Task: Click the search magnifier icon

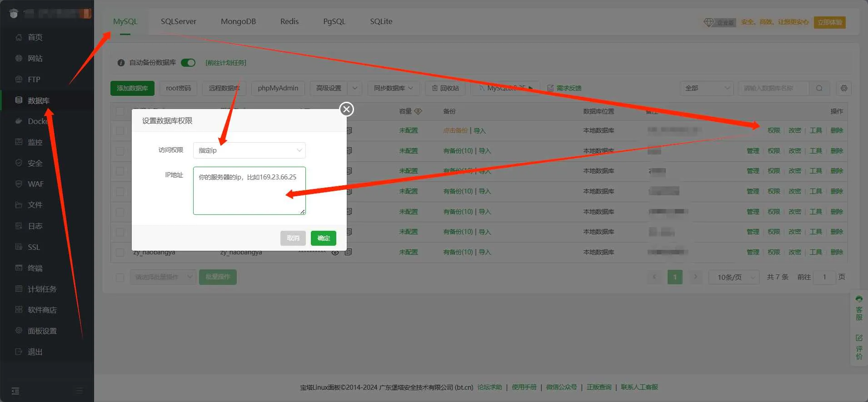Action: tap(819, 88)
